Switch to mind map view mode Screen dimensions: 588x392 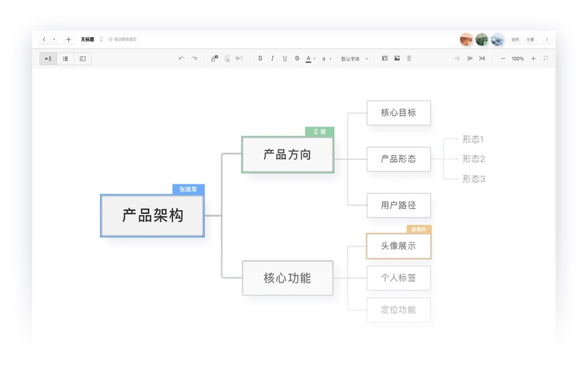tap(48, 59)
